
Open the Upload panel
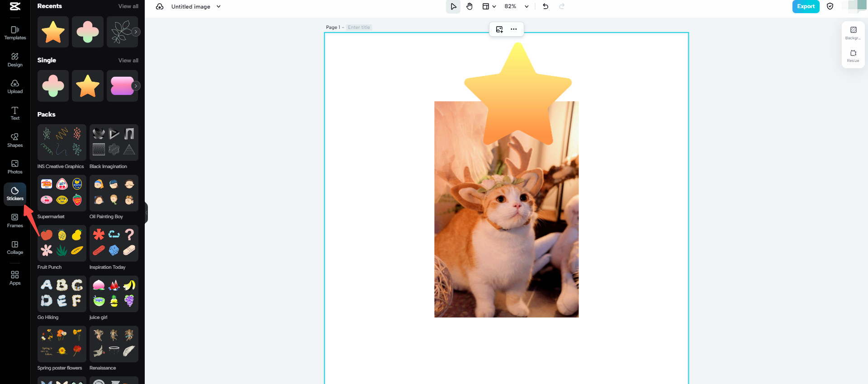coord(15,86)
